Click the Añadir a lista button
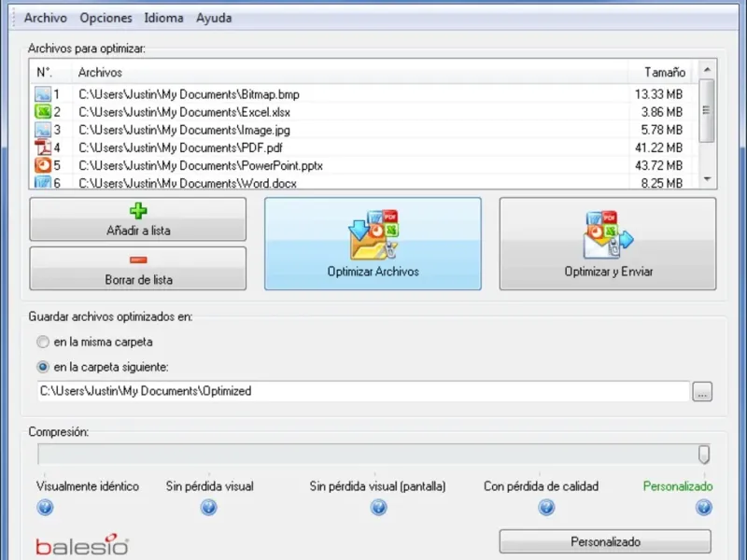747x560 pixels. (x=138, y=219)
